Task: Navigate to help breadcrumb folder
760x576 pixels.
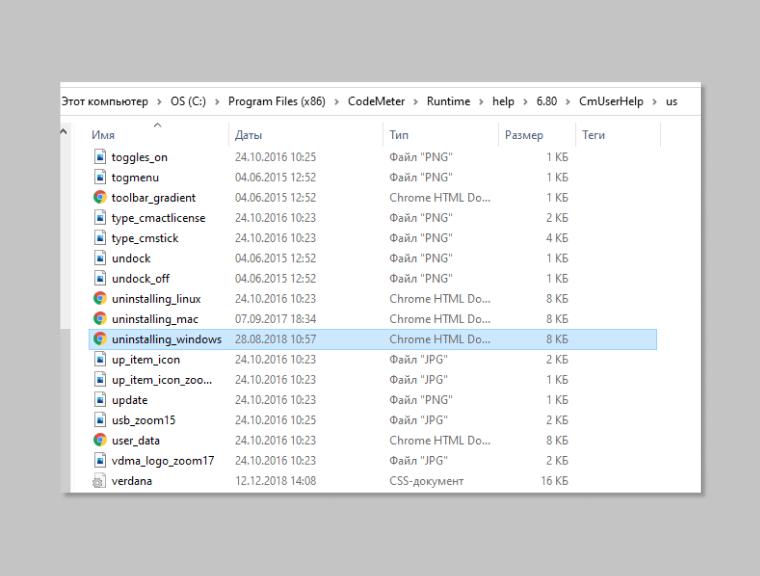Action: (x=503, y=101)
